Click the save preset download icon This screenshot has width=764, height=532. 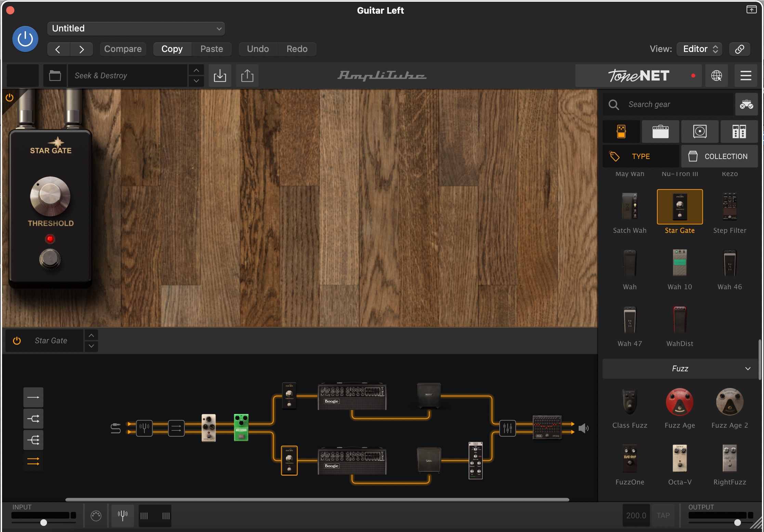pyautogui.click(x=220, y=76)
